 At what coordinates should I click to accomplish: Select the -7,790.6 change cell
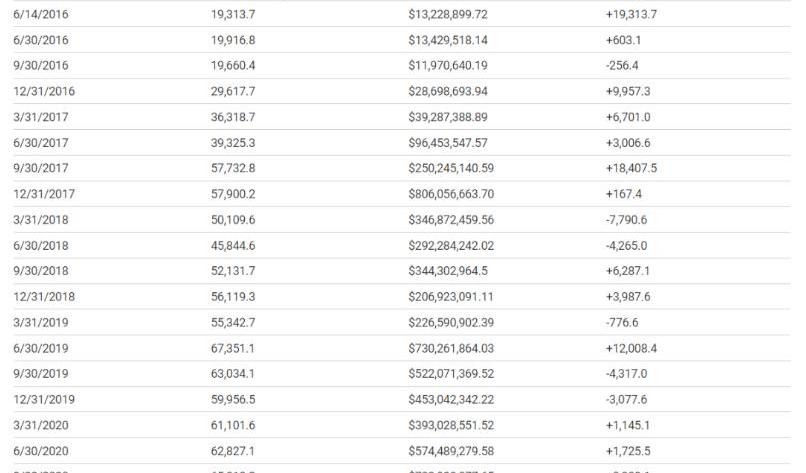(x=627, y=220)
